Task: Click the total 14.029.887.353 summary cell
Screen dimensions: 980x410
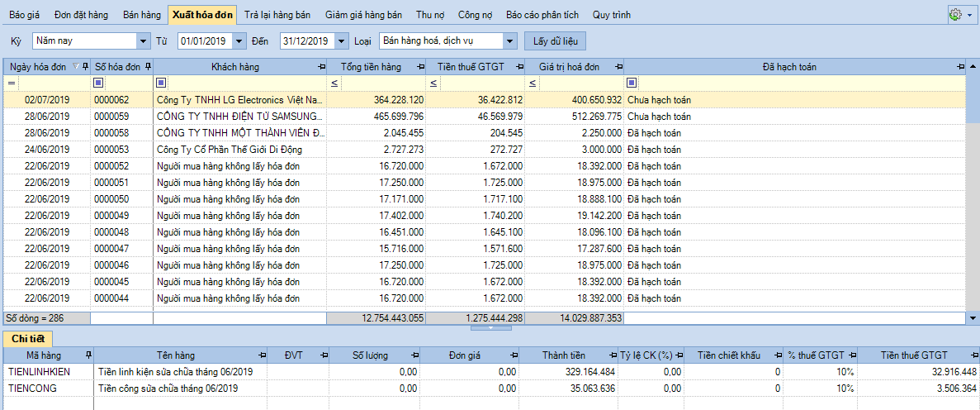Action: [575, 318]
